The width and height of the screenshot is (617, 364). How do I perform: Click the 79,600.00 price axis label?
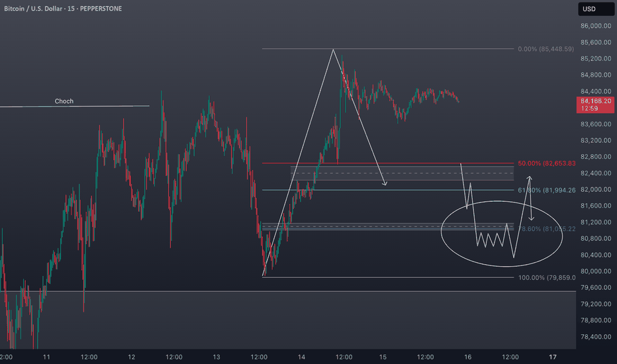[x=596, y=288]
